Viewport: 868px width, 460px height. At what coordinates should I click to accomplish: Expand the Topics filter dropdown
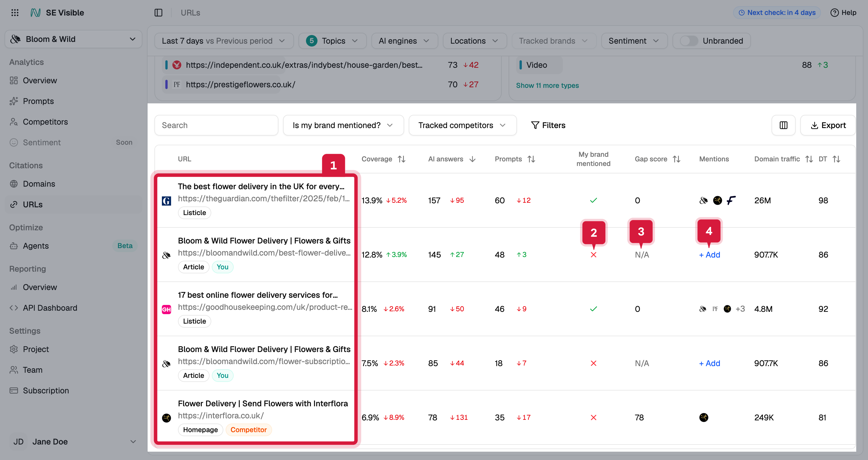click(332, 41)
